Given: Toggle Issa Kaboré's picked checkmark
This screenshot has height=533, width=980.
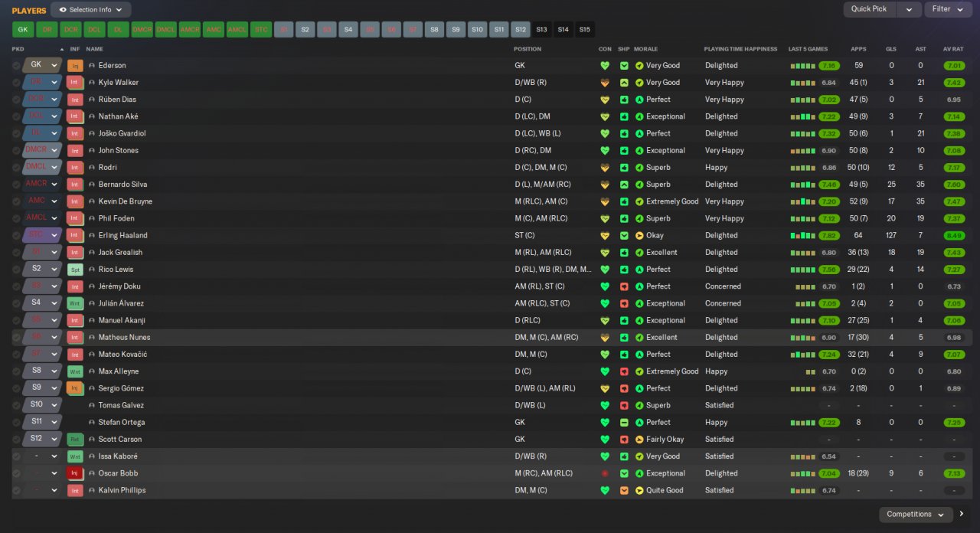Looking at the screenshot, I should [x=16, y=456].
